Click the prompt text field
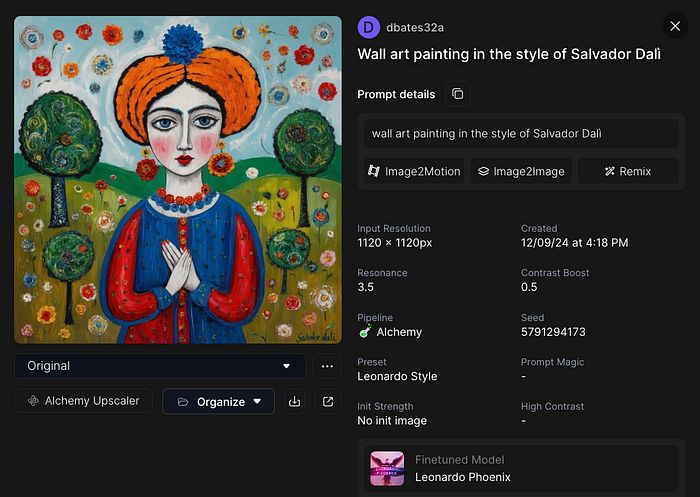This screenshot has width=700, height=497. tap(521, 134)
